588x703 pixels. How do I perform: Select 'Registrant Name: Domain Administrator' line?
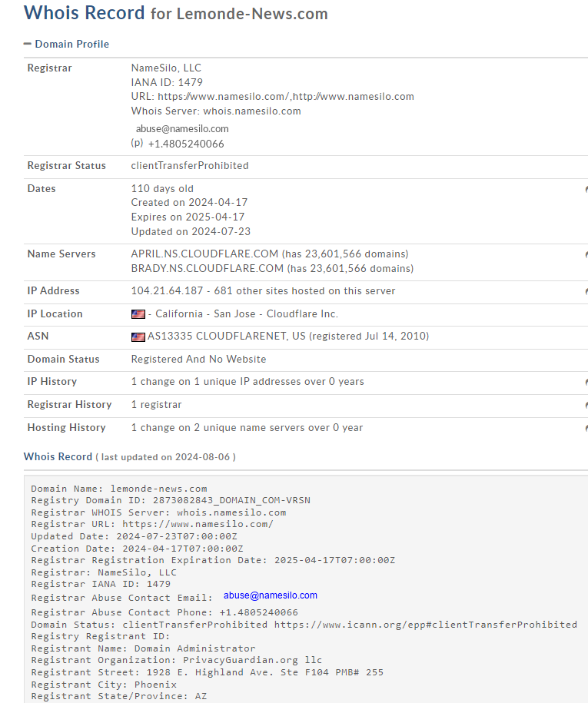(x=143, y=648)
